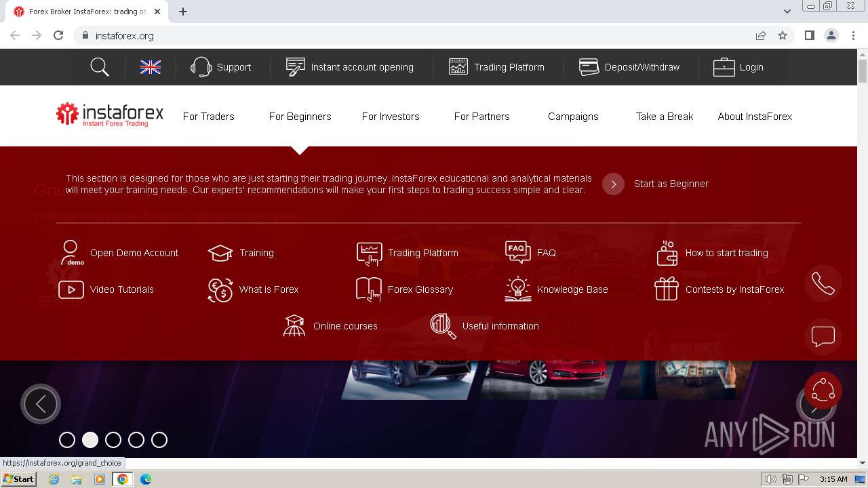Click the red share floating button
The width and height of the screenshot is (868, 488).
click(x=823, y=390)
